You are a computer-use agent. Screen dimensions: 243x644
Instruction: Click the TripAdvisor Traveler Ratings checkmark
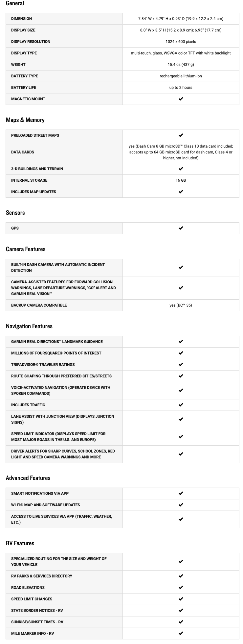coord(181,365)
